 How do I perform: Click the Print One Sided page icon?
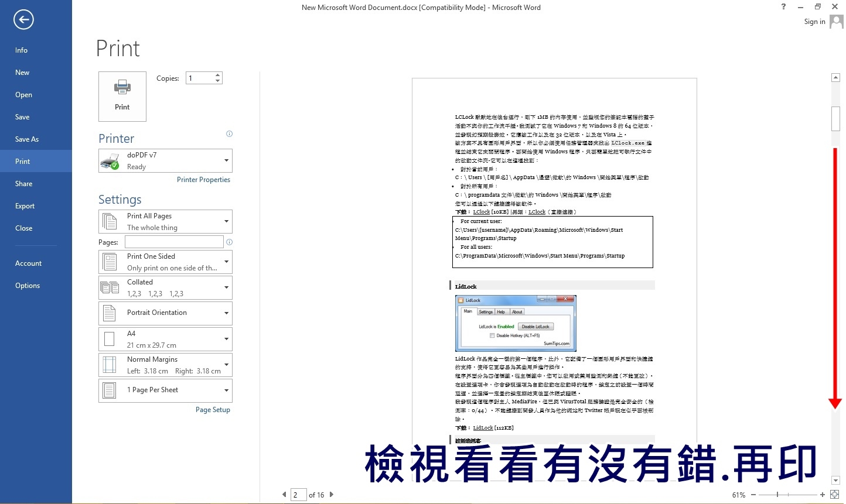pyautogui.click(x=110, y=262)
